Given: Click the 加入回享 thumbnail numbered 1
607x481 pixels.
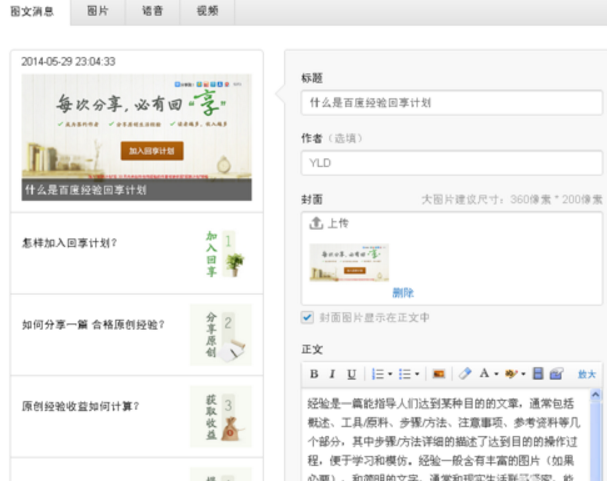Looking at the screenshot, I should click(x=225, y=254).
